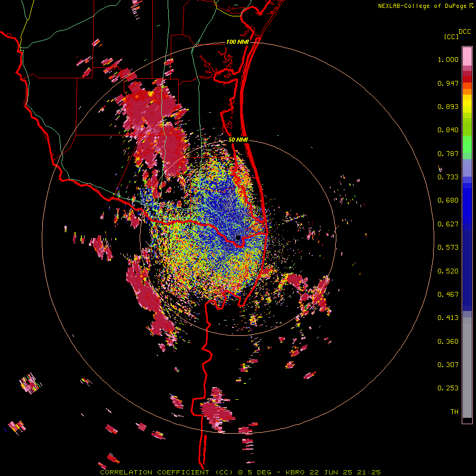The width and height of the screenshot is (476, 476).
Task: Click the 0.5 DEG elevation text in caption
Action: 255,472
